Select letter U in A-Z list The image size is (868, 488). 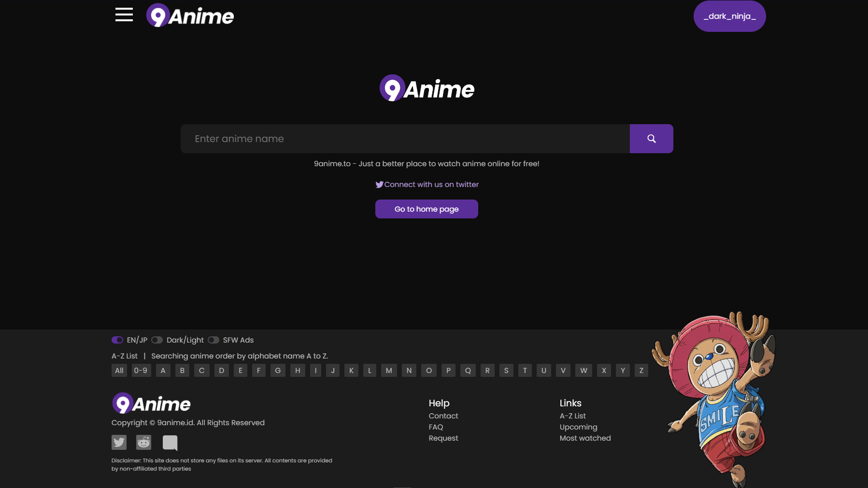pyautogui.click(x=544, y=371)
